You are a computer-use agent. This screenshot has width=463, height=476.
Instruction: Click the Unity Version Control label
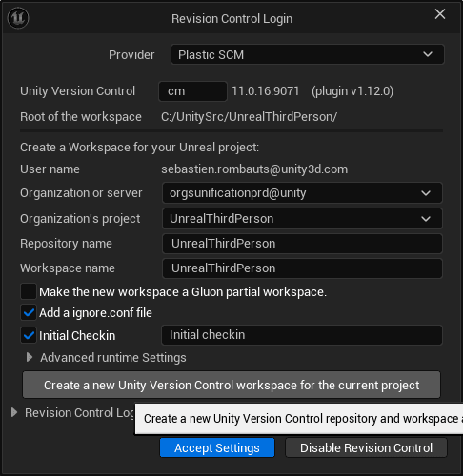point(78,91)
